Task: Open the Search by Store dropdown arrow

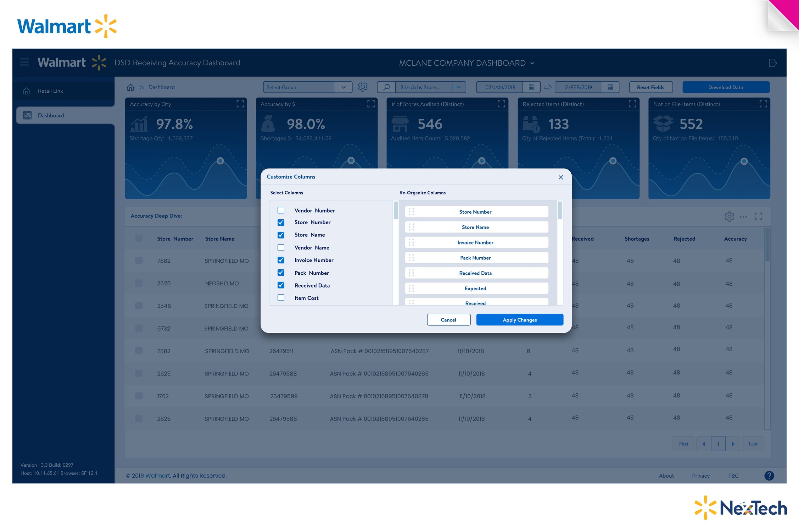Action: point(459,87)
